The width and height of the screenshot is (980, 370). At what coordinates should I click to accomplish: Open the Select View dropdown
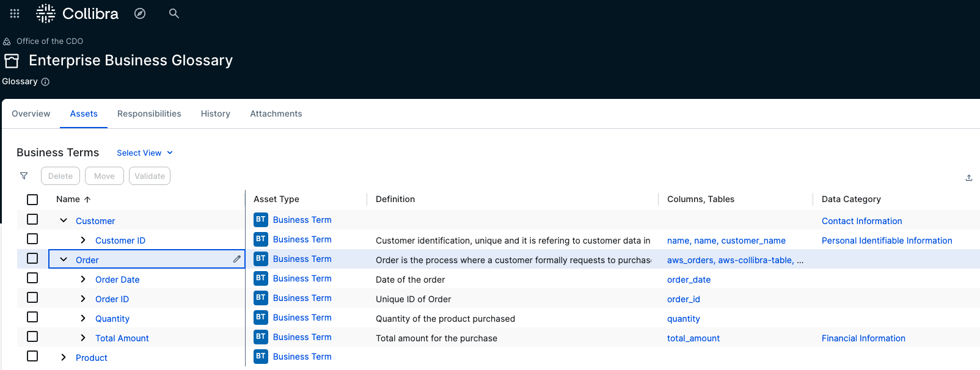click(145, 153)
